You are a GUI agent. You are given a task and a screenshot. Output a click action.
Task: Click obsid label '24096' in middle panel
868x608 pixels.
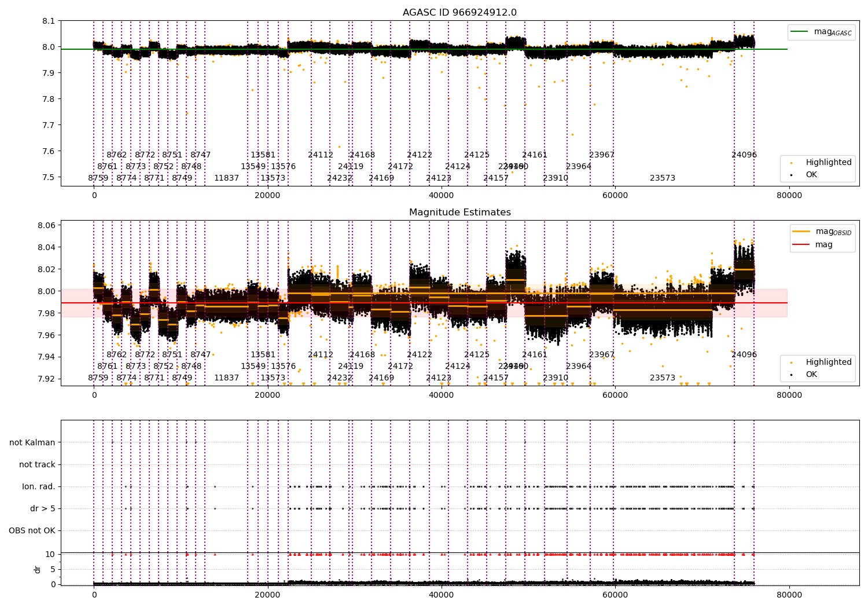744,354
